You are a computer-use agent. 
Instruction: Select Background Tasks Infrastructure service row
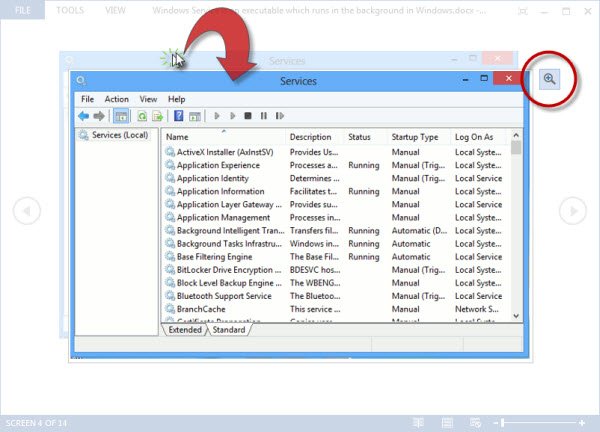(335, 244)
